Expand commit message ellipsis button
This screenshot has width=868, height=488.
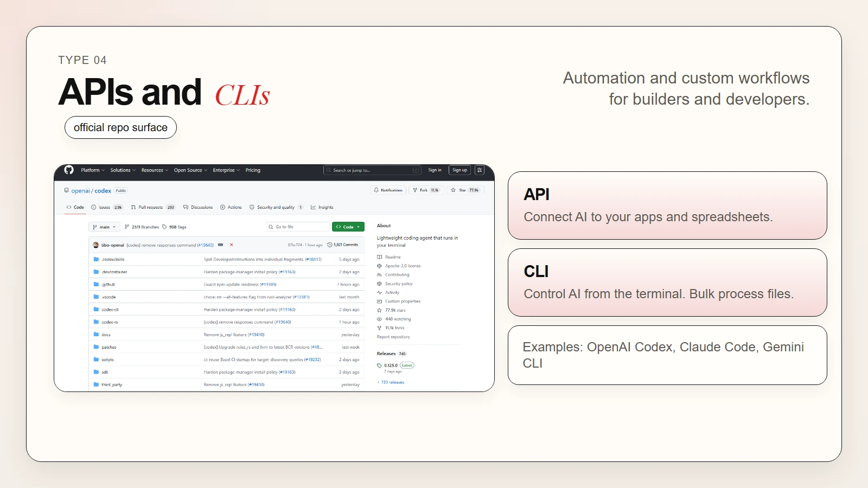[x=220, y=245]
